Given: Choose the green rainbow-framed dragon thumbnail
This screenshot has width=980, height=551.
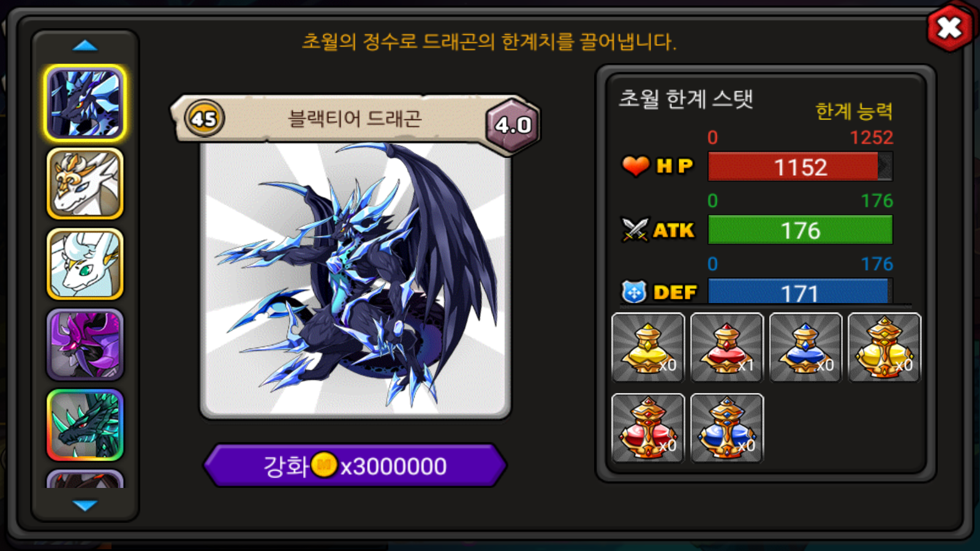Looking at the screenshot, I should pyautogui.click(x=85, y=425).
